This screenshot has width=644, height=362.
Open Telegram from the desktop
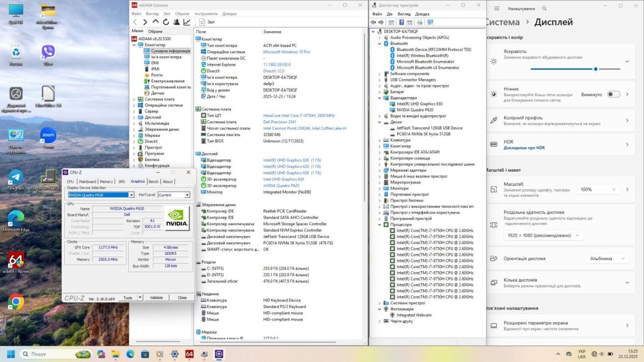tap(16, 180)
